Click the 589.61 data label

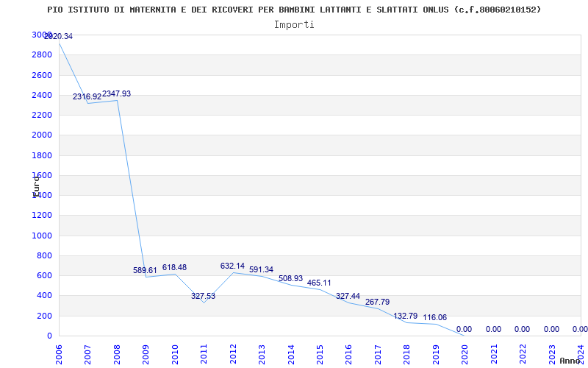[x=145, y=270]
